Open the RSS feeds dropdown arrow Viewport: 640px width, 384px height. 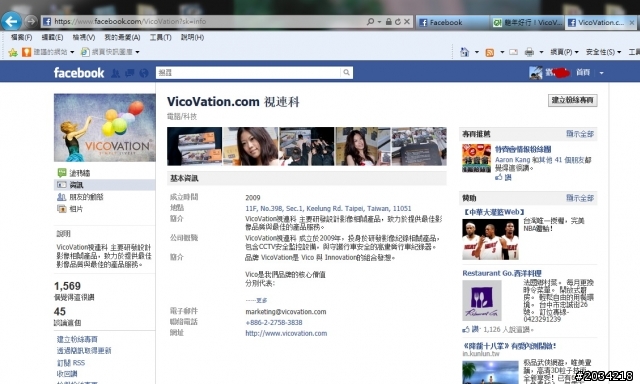click(x=502, y=52)
